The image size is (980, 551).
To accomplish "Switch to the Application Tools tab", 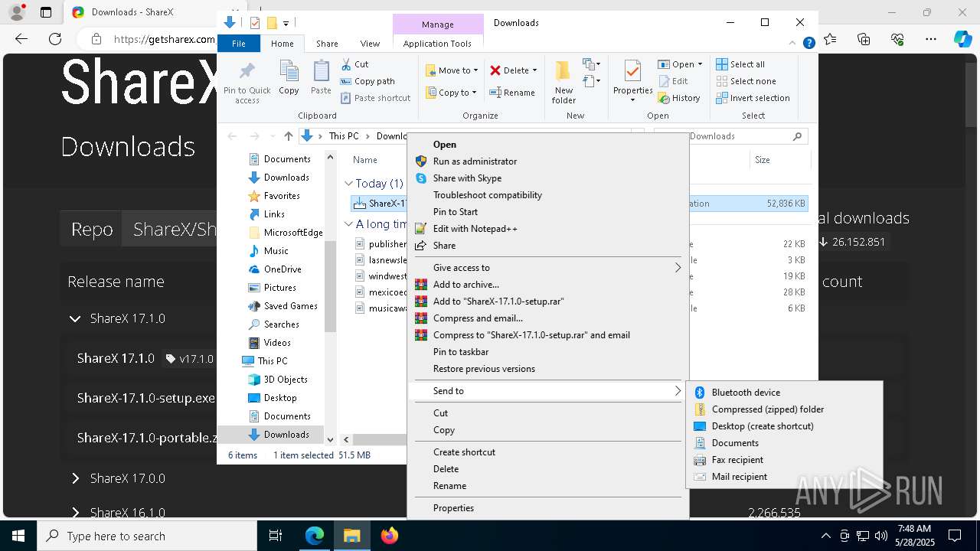I will tap(437, 44).
